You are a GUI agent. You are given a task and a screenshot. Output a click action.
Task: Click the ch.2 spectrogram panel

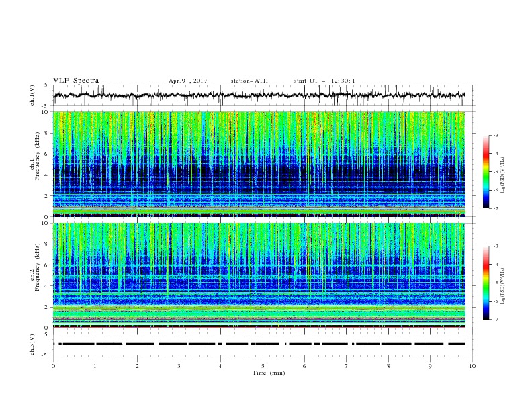coord(259,275)
